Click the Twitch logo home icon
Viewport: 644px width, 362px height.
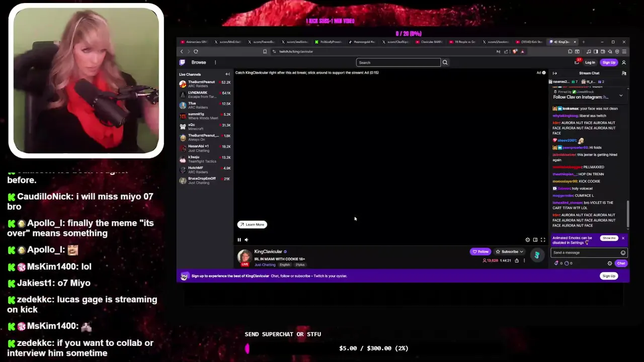182,62
